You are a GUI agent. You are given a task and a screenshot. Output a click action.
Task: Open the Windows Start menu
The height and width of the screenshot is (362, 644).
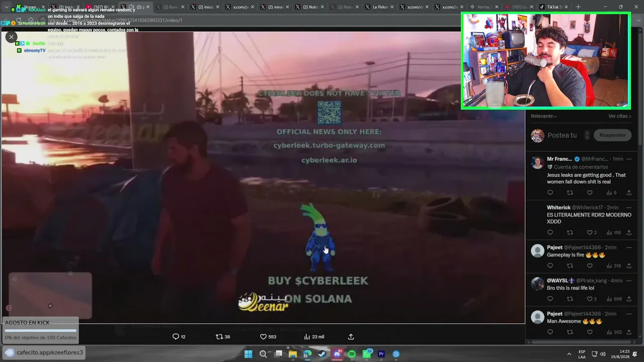coord(248,354)
